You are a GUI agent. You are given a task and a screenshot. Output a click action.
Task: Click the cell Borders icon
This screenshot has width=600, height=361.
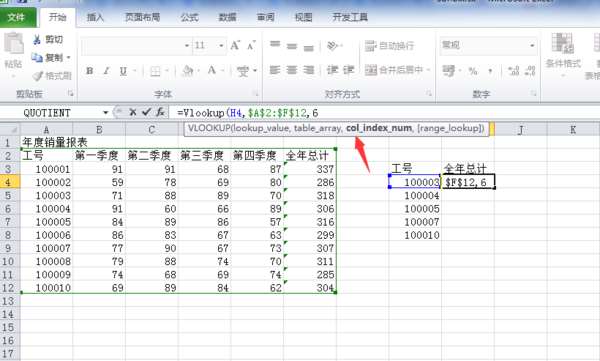(155, 71)
